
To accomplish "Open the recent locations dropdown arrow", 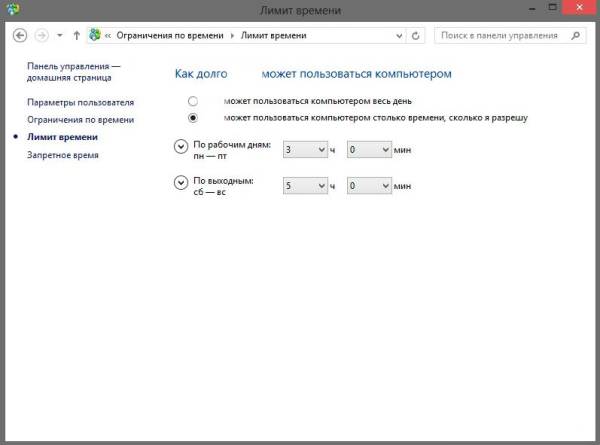I will (x=60, y=35).
